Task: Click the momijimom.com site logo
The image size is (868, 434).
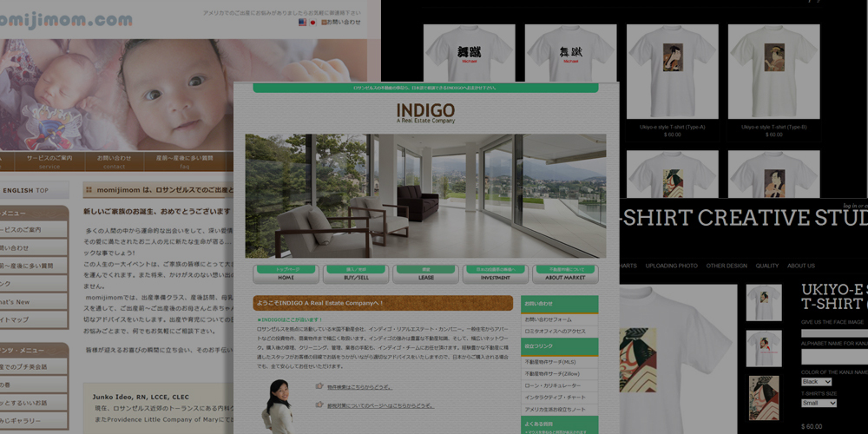Action: click(65, 19)
